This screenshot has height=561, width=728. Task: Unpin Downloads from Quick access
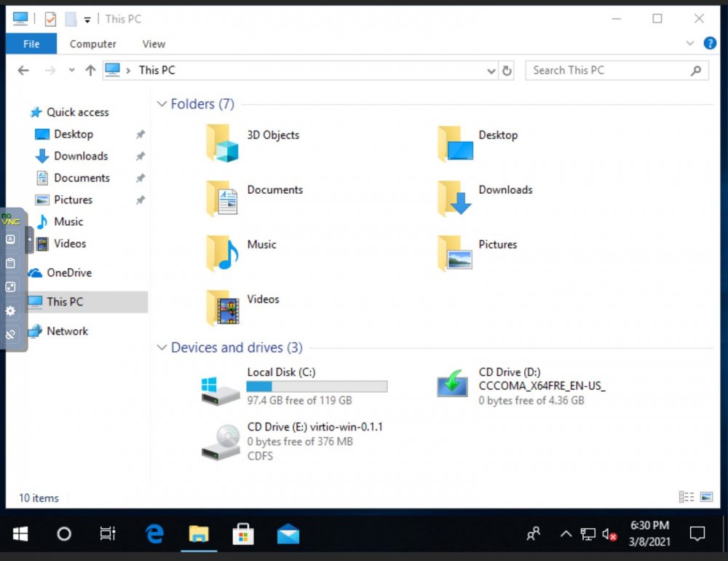pyautogui.click(x=141, y=156)
